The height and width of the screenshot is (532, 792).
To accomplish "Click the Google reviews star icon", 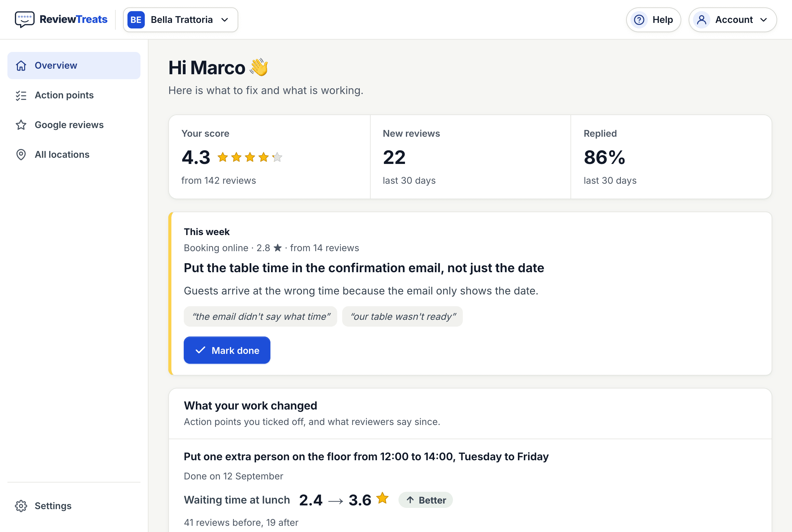I will point(21,125).
